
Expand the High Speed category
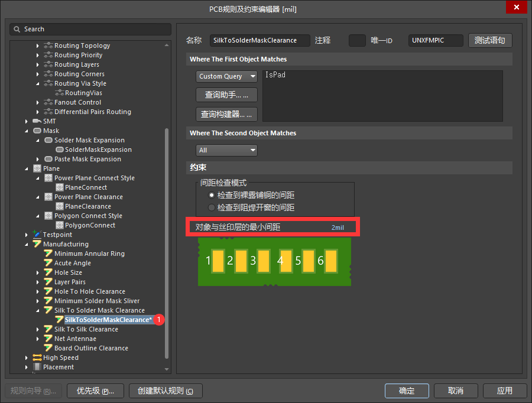point(27,357)
